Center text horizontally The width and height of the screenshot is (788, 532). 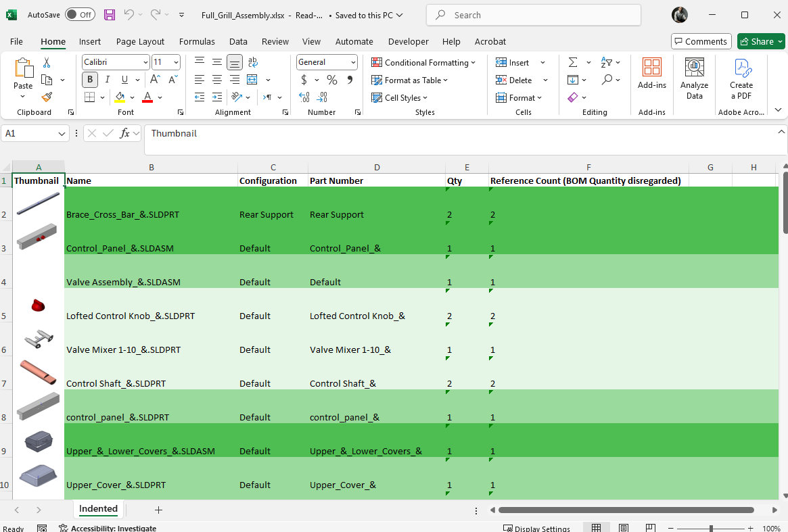(x=217, y=79)
